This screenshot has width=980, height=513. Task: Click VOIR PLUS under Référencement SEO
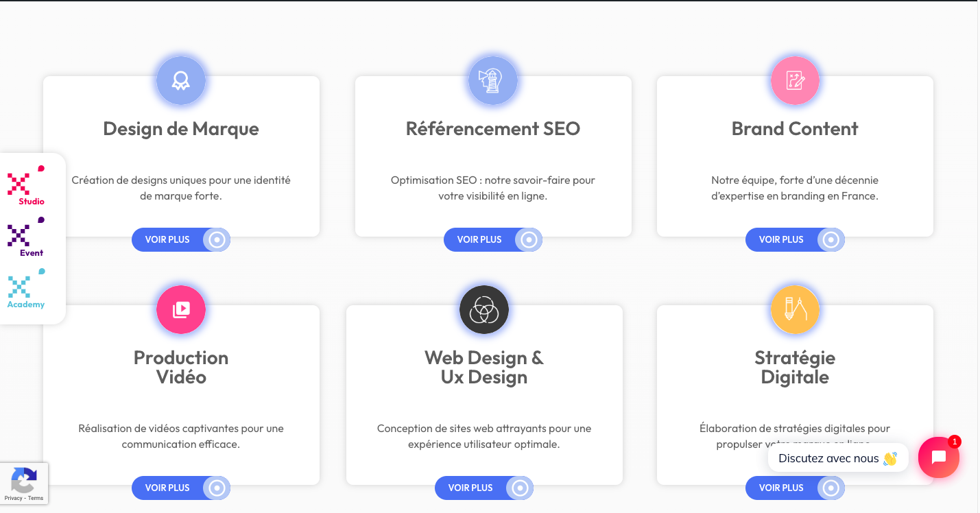[492, 239]
